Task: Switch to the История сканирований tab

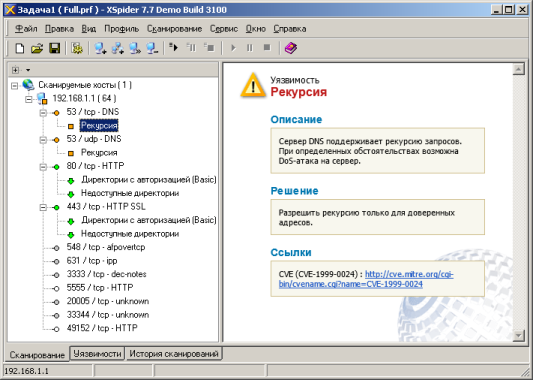Action: coord(174,353)
